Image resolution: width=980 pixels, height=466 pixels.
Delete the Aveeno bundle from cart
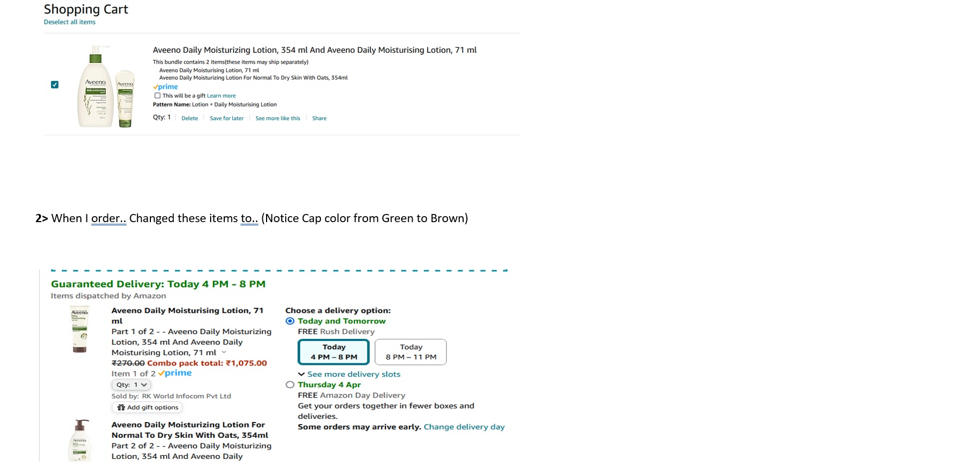click(x=189, y=118)
